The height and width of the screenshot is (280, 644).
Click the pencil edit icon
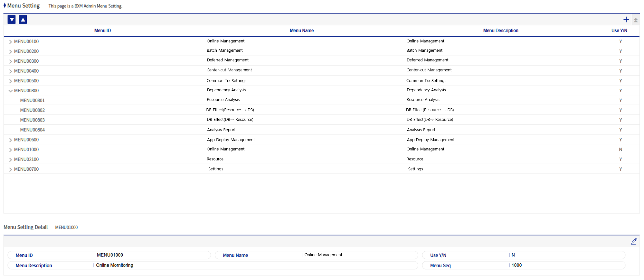tap(634, 241)
